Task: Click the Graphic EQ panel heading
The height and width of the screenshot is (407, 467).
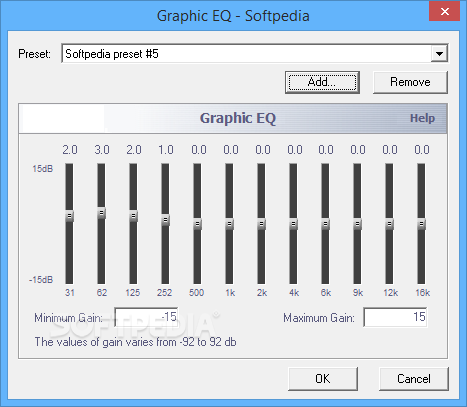Action: pos(238,118)
